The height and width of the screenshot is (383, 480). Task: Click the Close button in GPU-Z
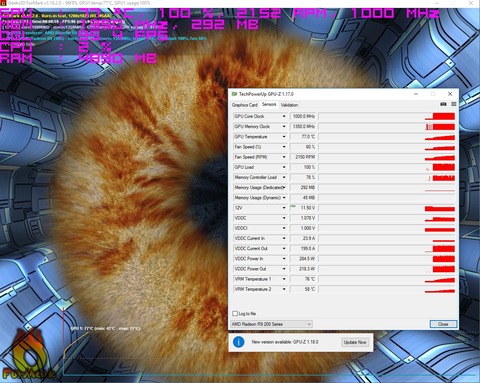pos(443,324)
